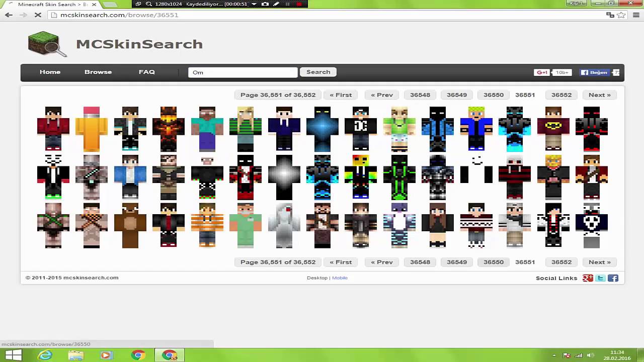Go to page 36548 in upper pagination
The width and height of the screenshot is (644, 362).
420,95
